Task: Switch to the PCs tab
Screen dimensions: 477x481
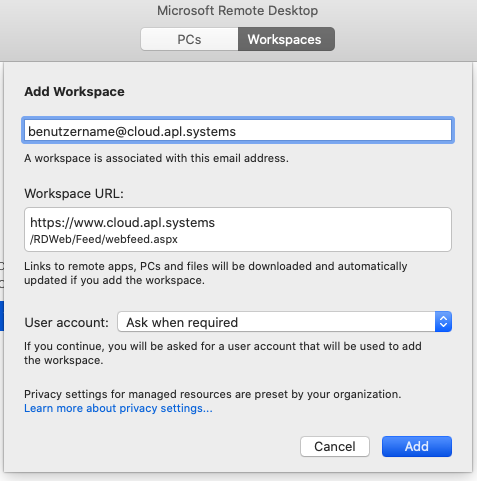Action: pos(189,39)
